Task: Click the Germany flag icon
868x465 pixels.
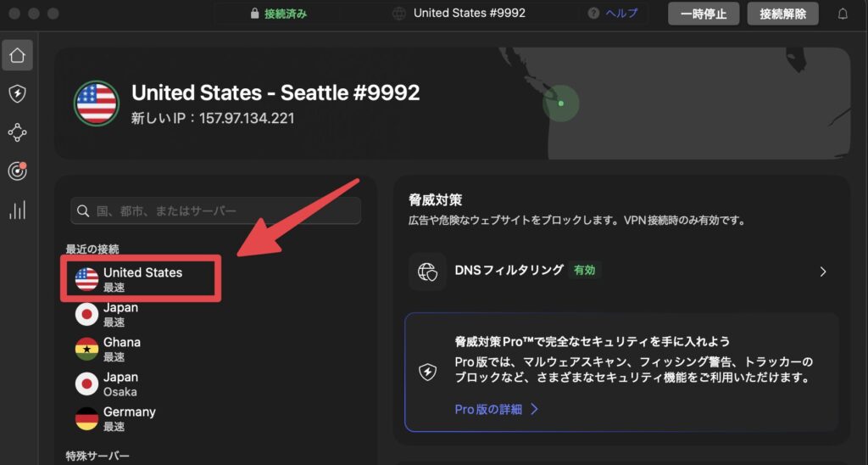Action: click(x=86, y=418)
